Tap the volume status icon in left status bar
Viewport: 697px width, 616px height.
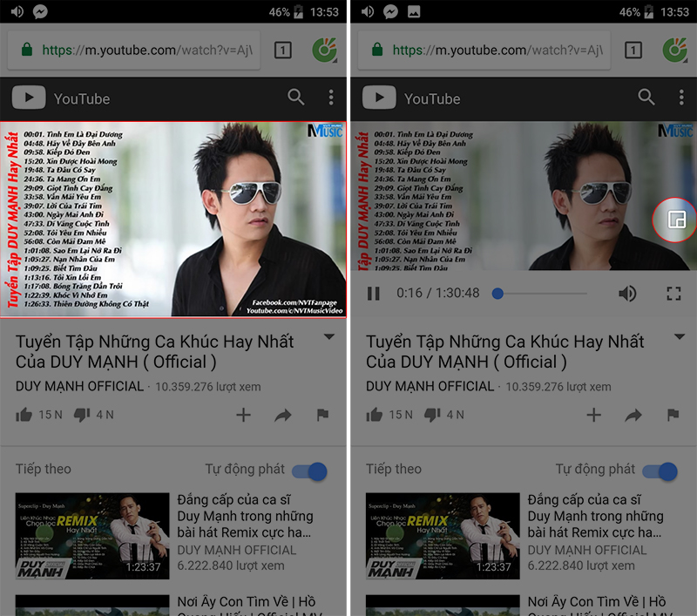[x=17, y=11]
